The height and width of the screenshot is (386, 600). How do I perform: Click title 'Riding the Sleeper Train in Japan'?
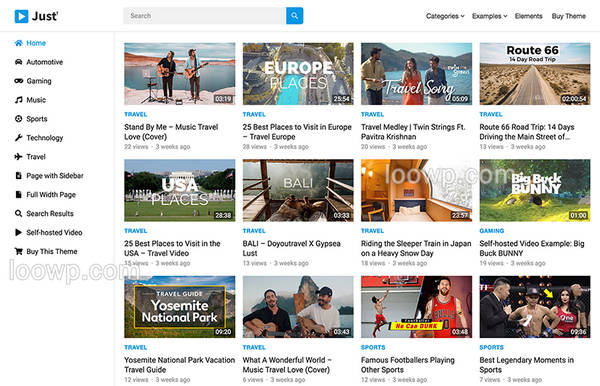click(x=416, y=248)
